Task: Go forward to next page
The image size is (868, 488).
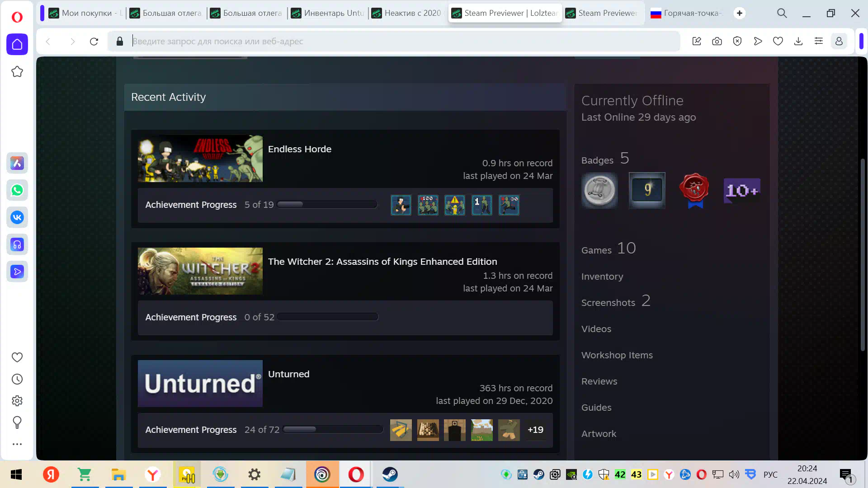Action: click(72, 42)
